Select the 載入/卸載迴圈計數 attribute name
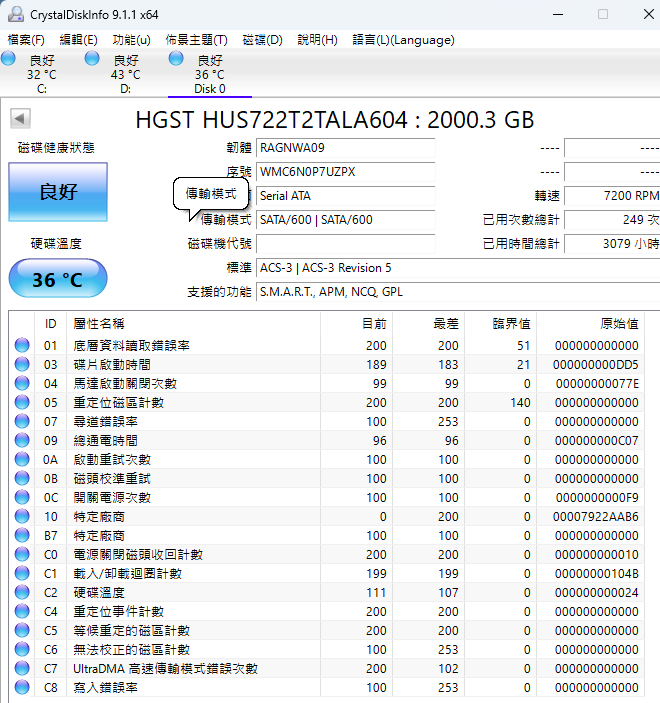This screenshot has width=660, height=703. (128, 573)
